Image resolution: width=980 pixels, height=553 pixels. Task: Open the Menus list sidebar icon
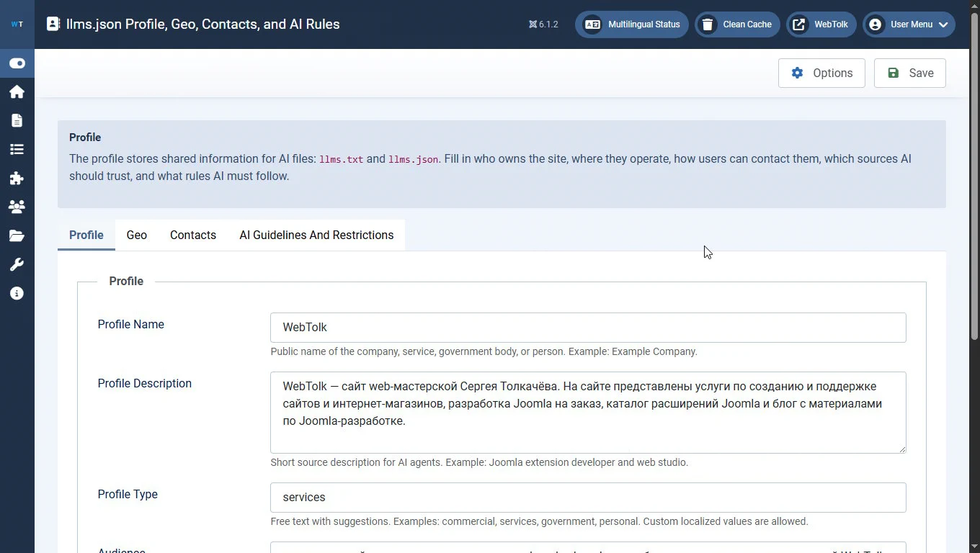click(x=17, y=150)
